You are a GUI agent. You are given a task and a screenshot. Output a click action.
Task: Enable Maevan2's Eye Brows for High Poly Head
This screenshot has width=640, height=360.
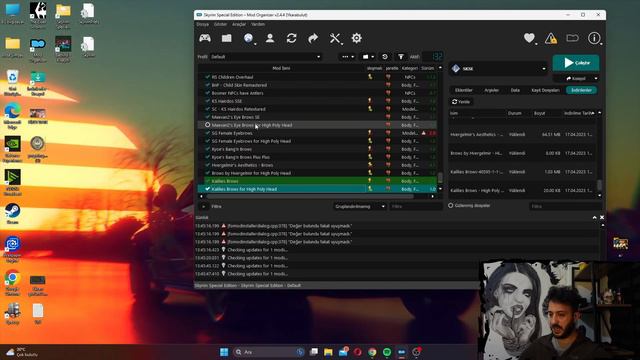pyautogui.click(x=207, y=125)
